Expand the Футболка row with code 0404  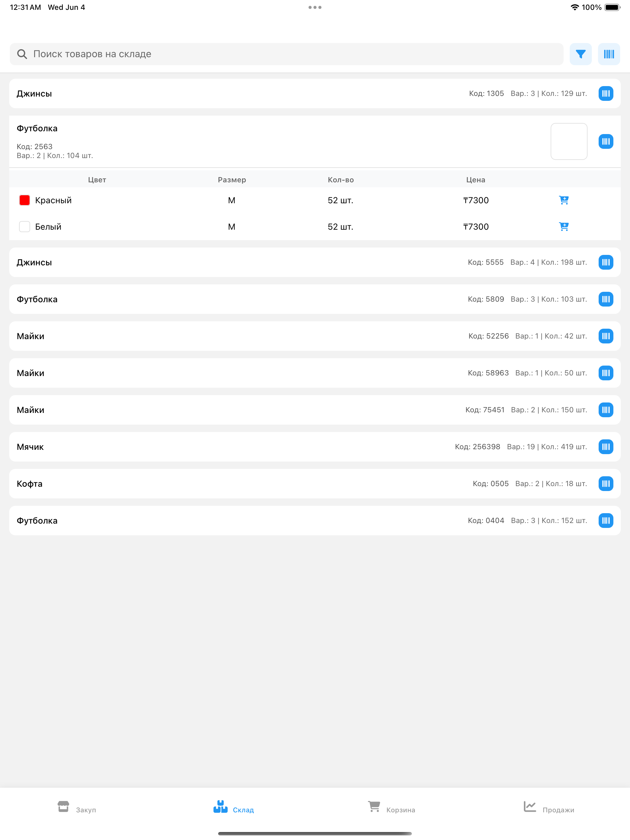(x=315, y=520)
